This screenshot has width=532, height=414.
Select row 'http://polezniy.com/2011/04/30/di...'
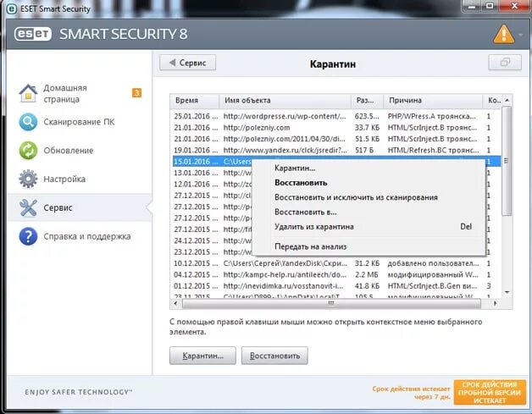click(336, 139)
